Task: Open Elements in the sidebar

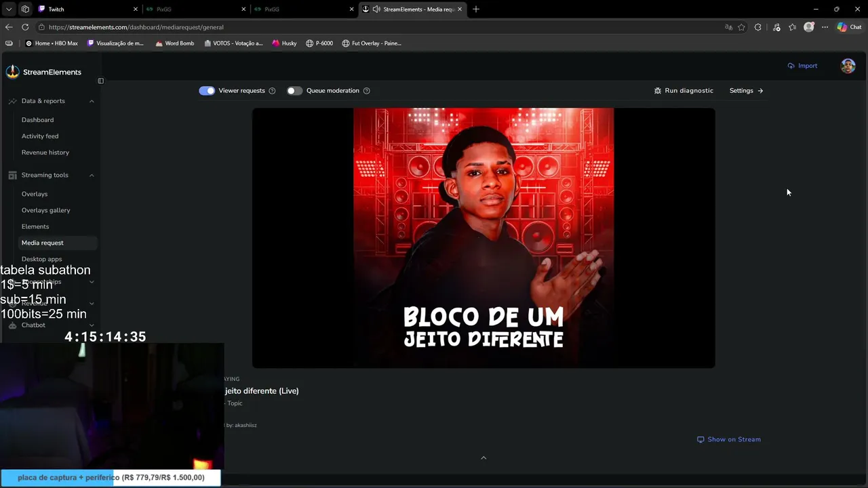Action: [x=35, y=226]
